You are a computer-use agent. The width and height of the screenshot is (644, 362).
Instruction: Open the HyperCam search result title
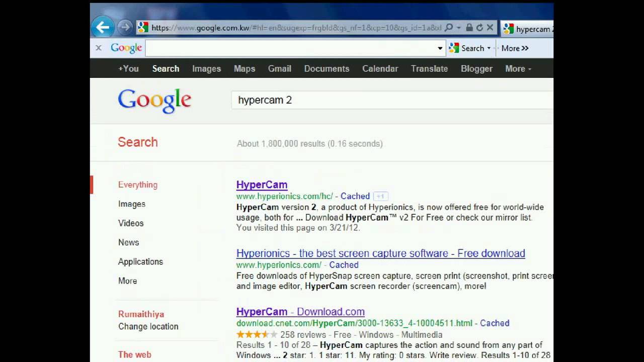pos(262,185)
